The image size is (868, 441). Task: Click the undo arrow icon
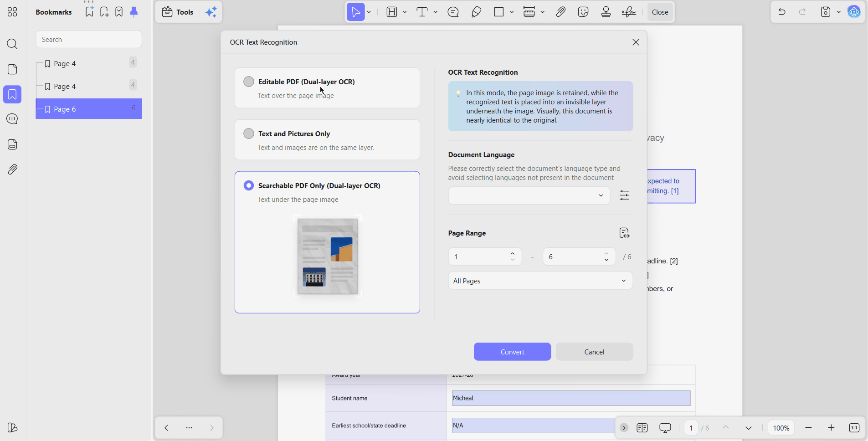[782, 12]
